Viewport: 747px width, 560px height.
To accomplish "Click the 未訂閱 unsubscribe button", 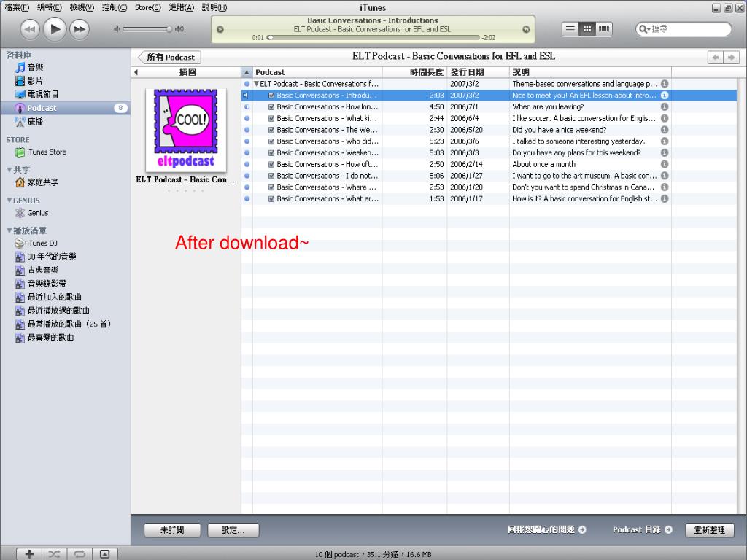I will [172, 530].
